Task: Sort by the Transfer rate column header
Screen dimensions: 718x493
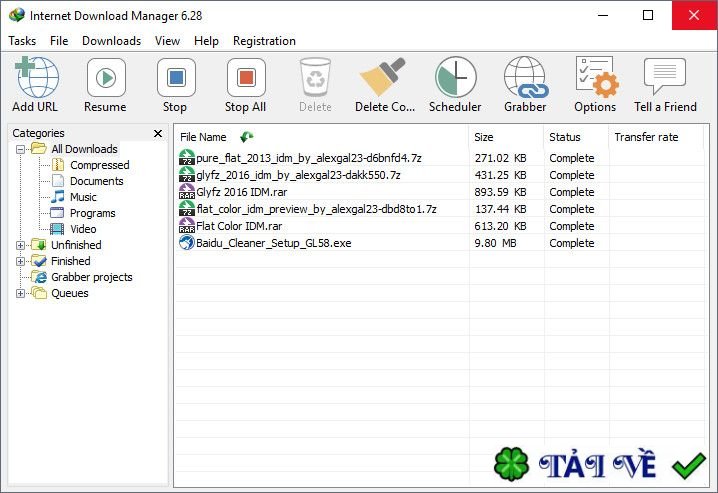Action: point(646,137)
